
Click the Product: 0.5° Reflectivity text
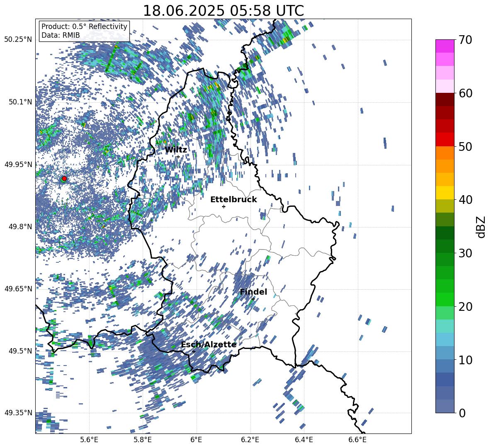(84, 27)
